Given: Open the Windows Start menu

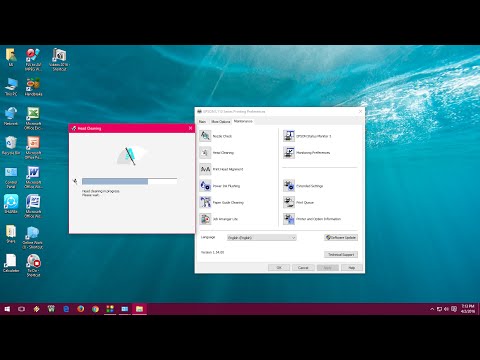Looking at the screenshot, I should click(7, 309).
